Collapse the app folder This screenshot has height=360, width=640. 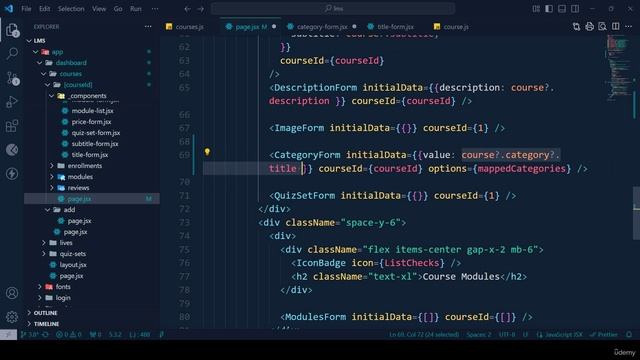36,52
